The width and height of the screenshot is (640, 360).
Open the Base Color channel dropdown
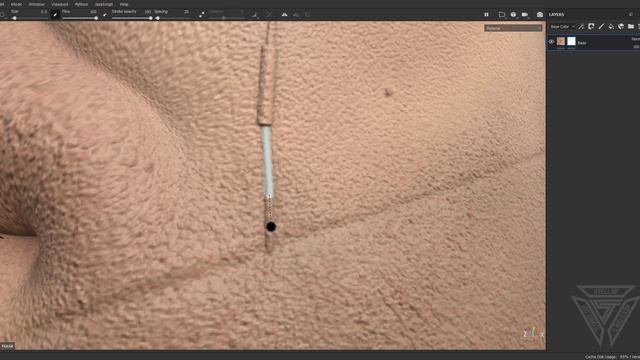562,27
